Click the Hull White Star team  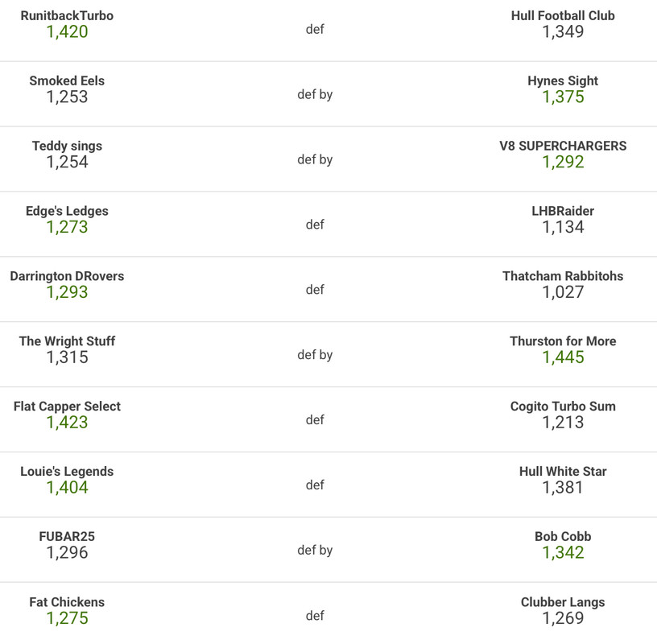(563, 472)
